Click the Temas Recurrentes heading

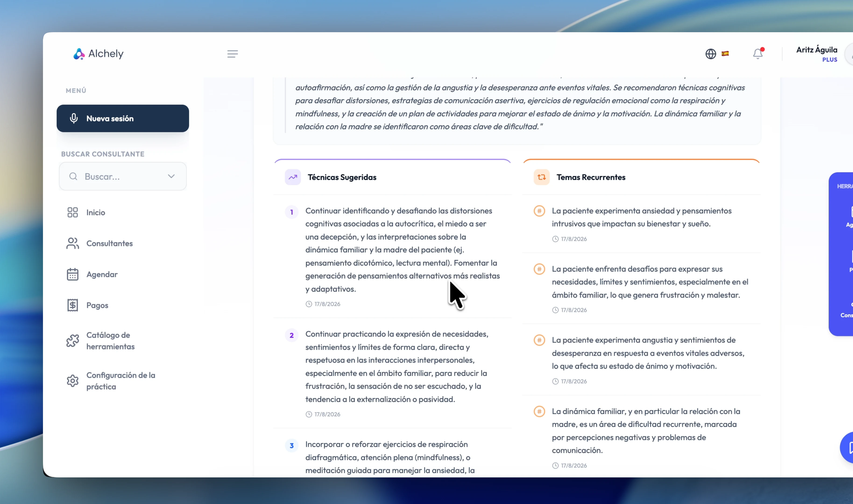click(x=591, y=177)
